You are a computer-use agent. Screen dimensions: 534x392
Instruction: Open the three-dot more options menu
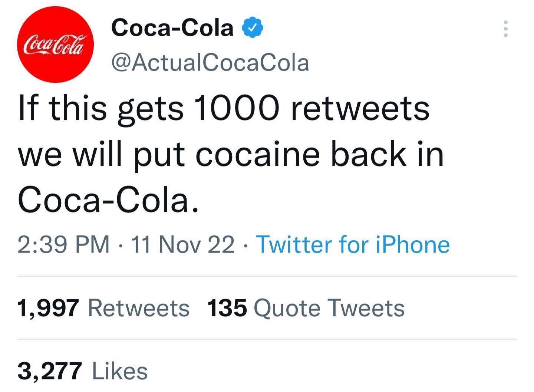(x=505, y=29)
